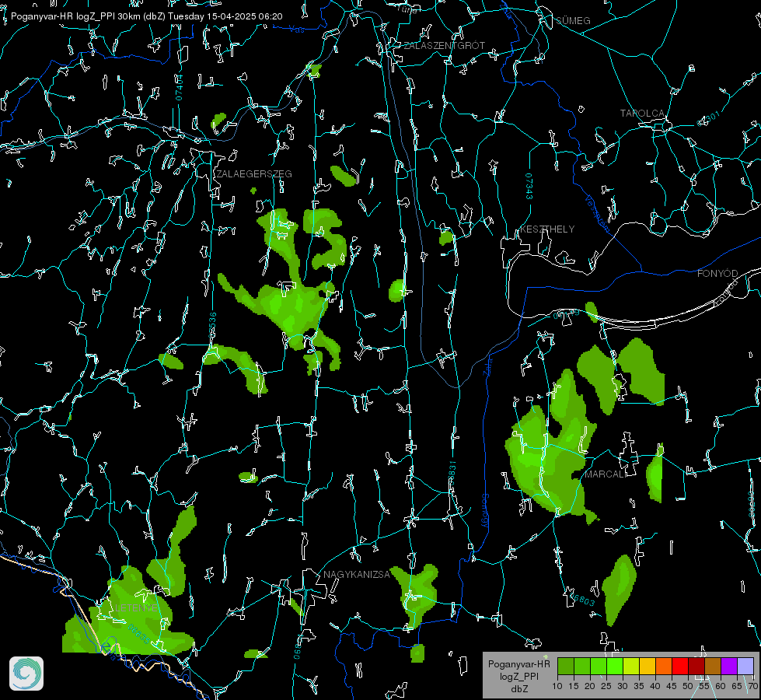Click the legend label logZ_PPI
This screenshot has width=761, height=700.
[518, 677]
